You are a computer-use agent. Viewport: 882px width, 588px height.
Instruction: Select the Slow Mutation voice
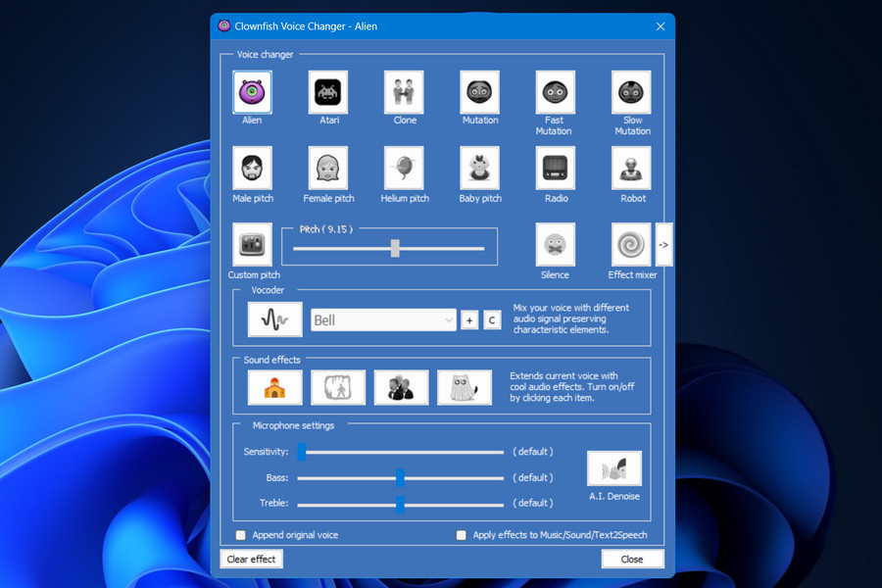tap(631, 92)
